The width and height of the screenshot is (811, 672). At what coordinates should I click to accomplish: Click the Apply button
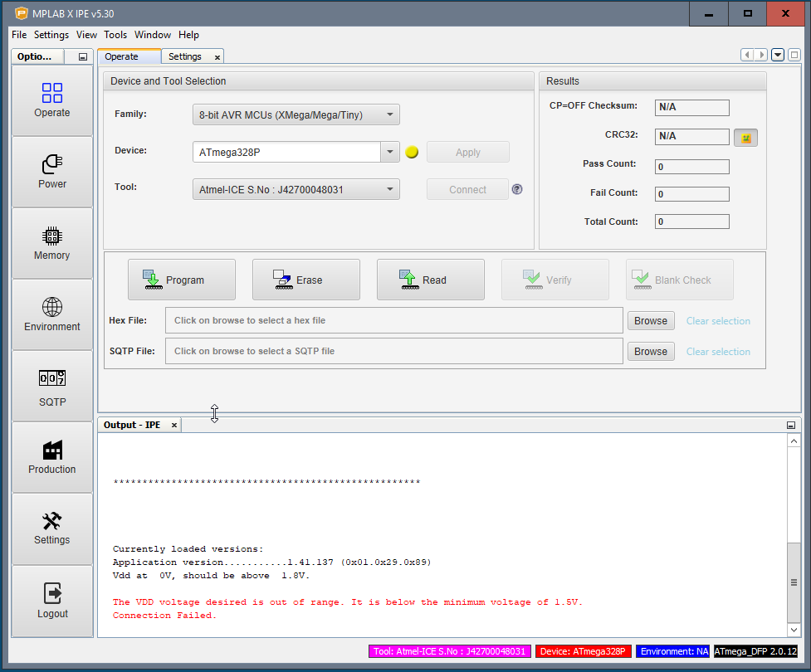click(468, 152)
